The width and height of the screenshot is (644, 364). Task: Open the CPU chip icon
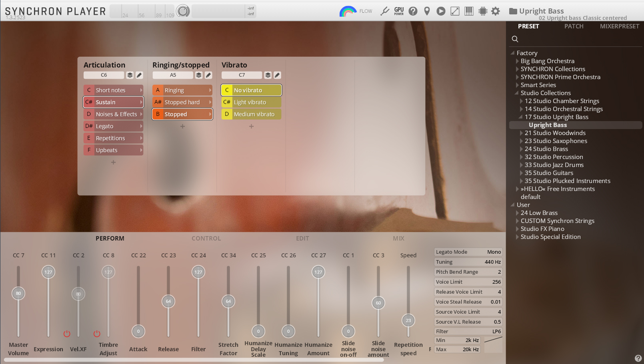click(x=483, y=11)
